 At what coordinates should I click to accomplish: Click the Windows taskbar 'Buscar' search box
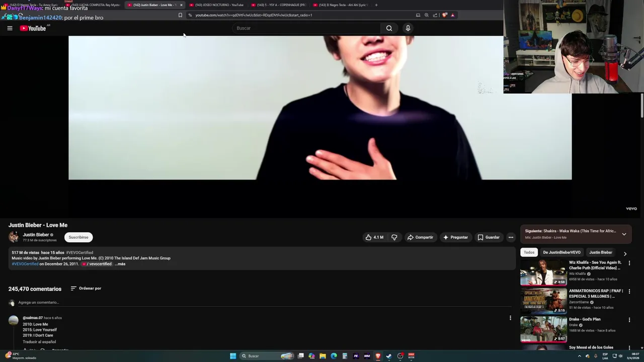[267, 356]
